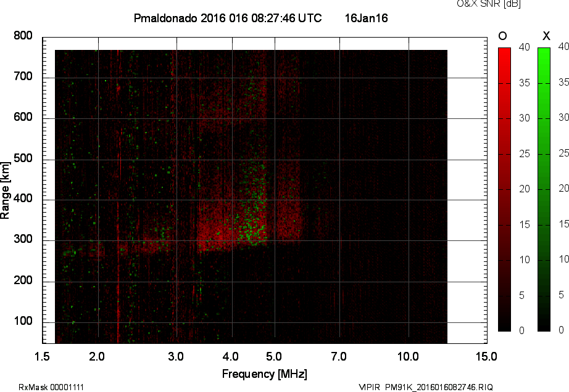Click the 'O' label above red colorbar

click(x=502, y=36)
